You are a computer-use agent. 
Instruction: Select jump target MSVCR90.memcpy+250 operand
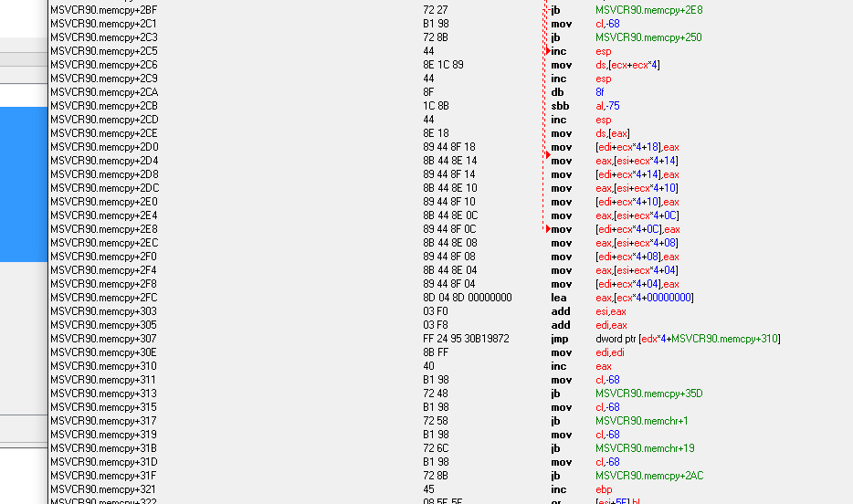[648, 37]
